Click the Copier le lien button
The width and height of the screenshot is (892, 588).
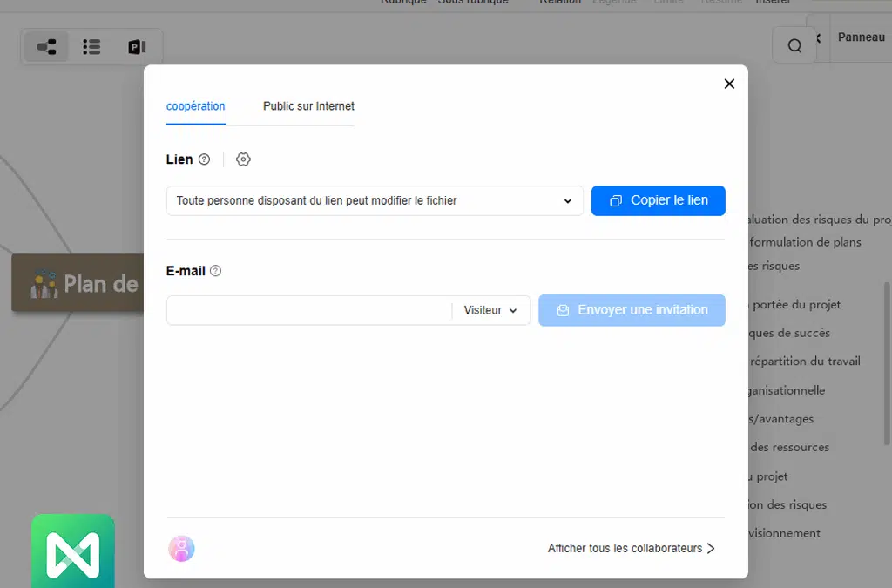coord(658,200)
